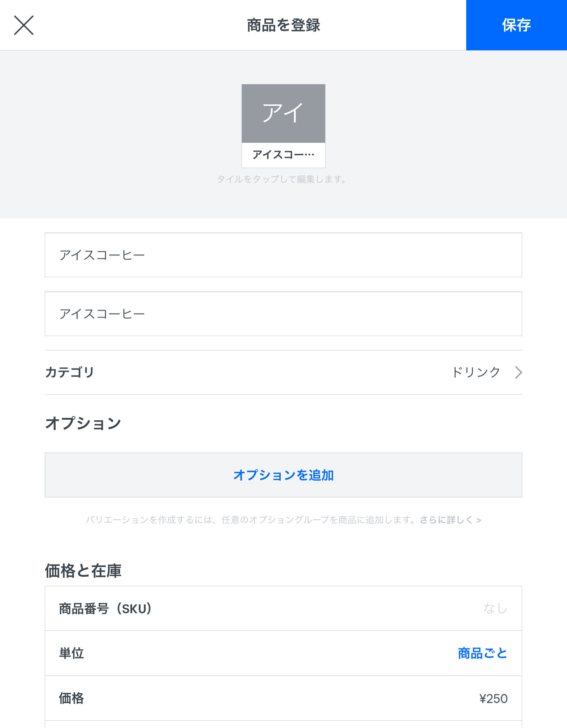Expand the category chevron arrow
567x728 pixels.
(x=518, y=373)
